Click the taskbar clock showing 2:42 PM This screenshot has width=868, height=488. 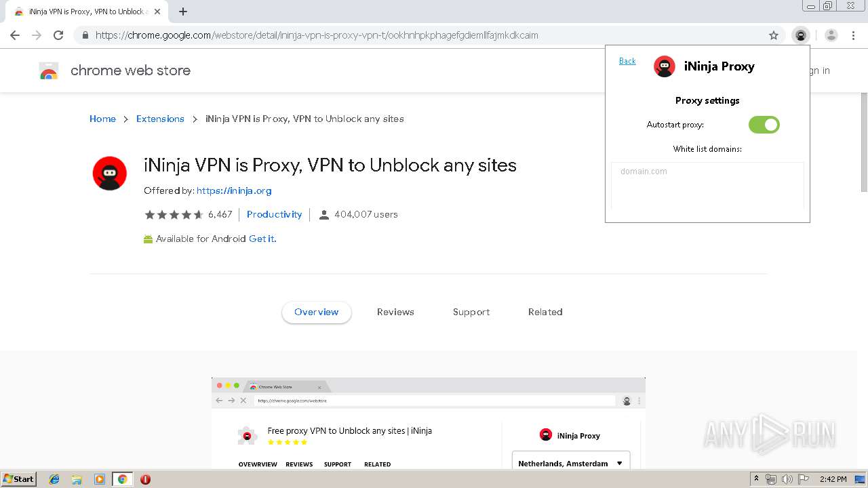coord(833,479)
